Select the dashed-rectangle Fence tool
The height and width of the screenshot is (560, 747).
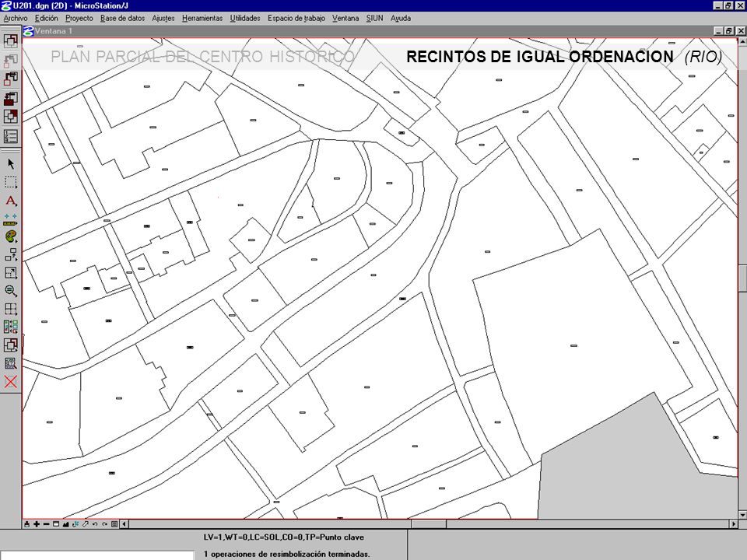10,182
